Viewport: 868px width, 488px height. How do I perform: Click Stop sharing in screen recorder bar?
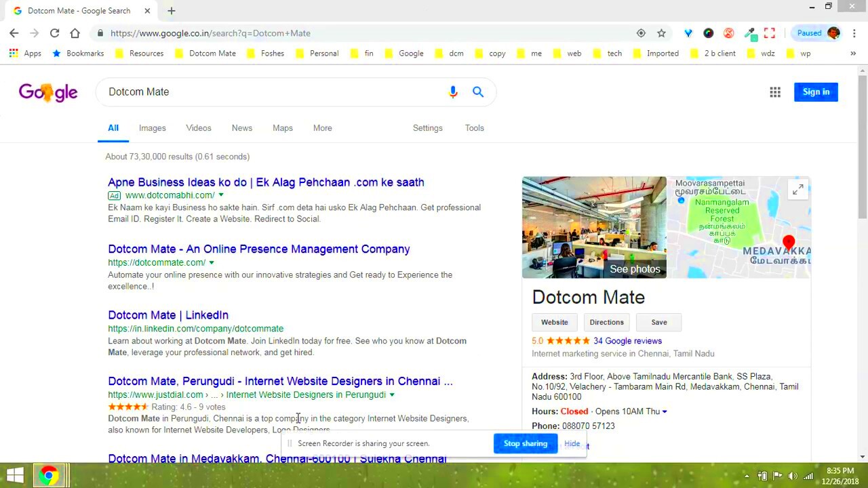[526, 443]
